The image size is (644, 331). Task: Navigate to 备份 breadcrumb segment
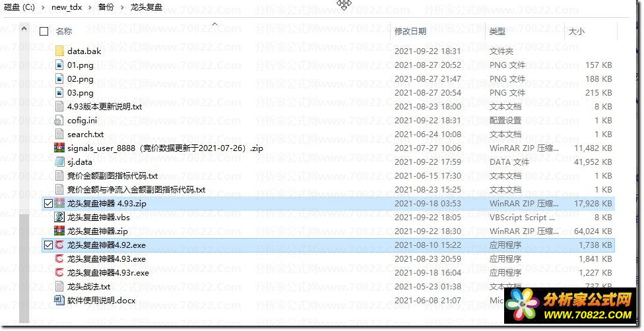click(x=106, y=7)
